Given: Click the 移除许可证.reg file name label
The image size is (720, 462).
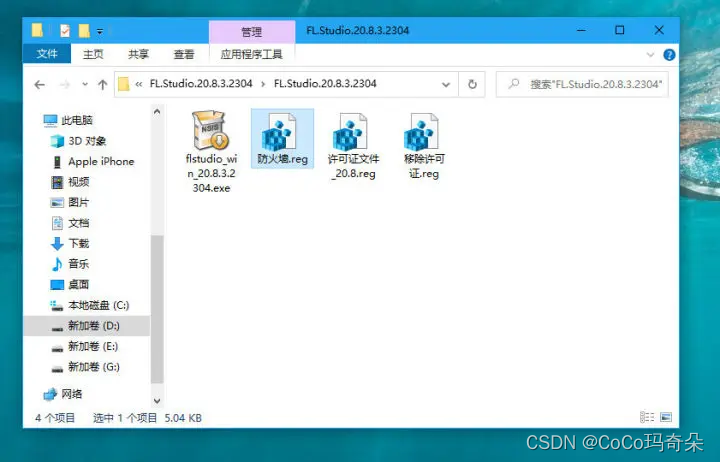Looking at the screenshot, I should [x=424, y=166].
